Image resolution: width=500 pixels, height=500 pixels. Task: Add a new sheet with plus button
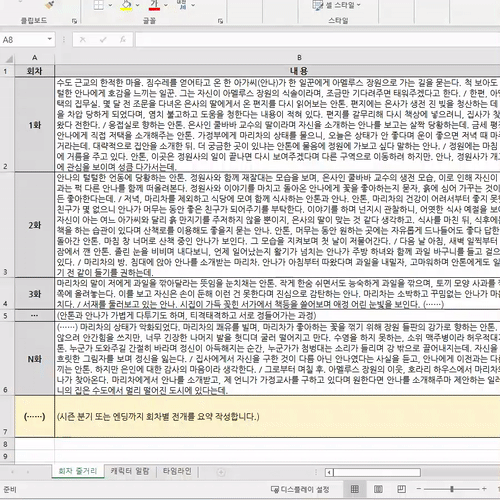click(221, 472)
